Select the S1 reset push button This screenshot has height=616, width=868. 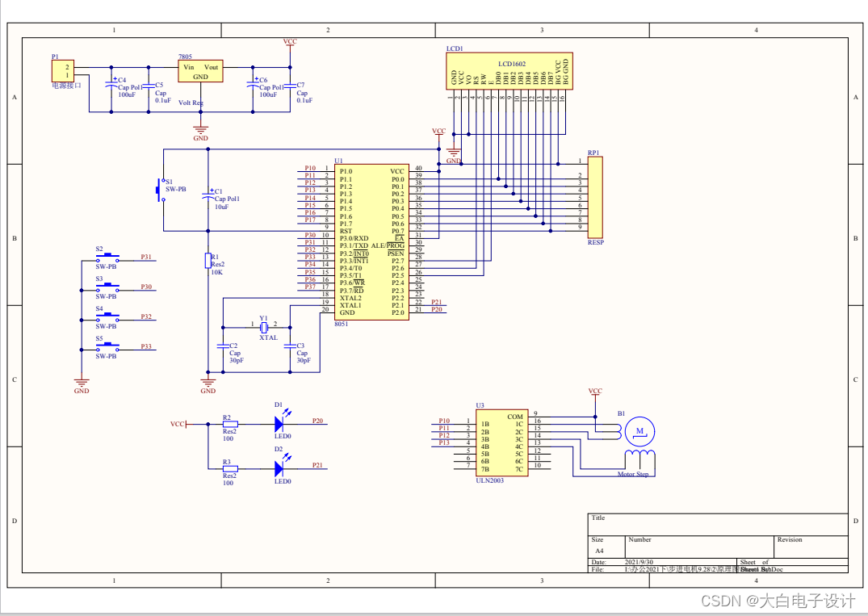(x=160, y=190)
